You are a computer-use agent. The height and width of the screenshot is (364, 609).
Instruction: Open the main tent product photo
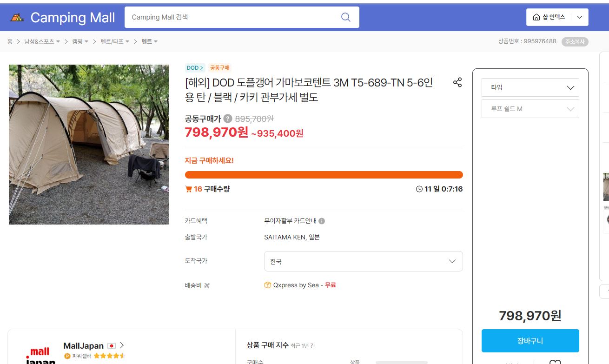tap(89, 145)
